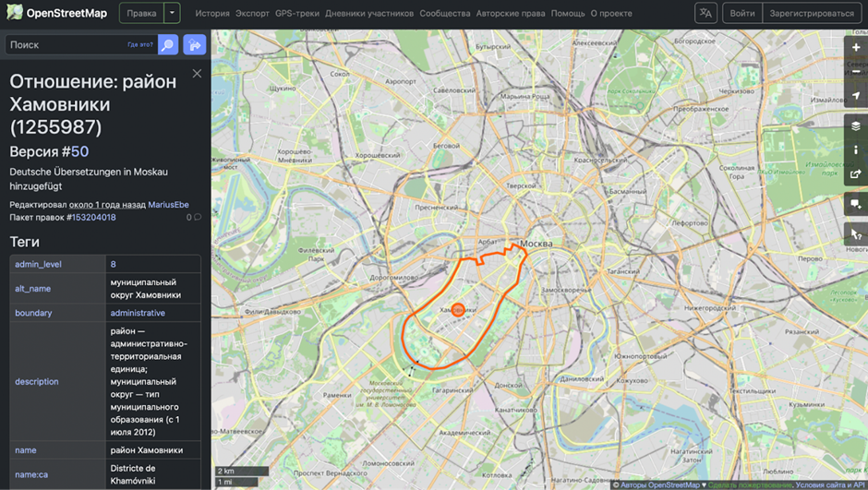This screenshot has height=490, width=868.
Task: Click the name tag key
Action: point(26,450)
